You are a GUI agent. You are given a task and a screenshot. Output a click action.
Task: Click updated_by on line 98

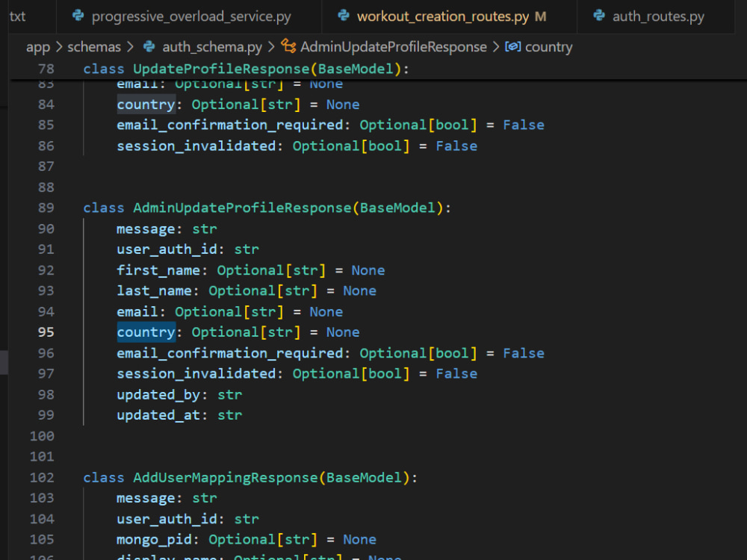158,395
